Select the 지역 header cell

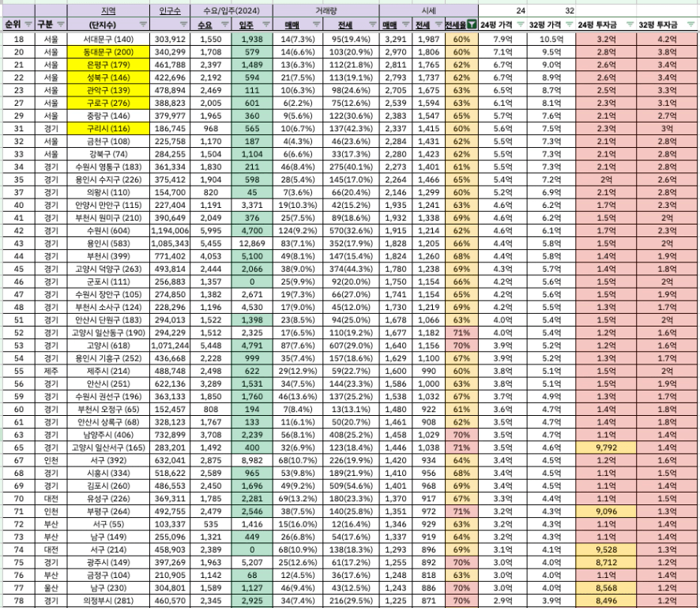tap(108, 11)
